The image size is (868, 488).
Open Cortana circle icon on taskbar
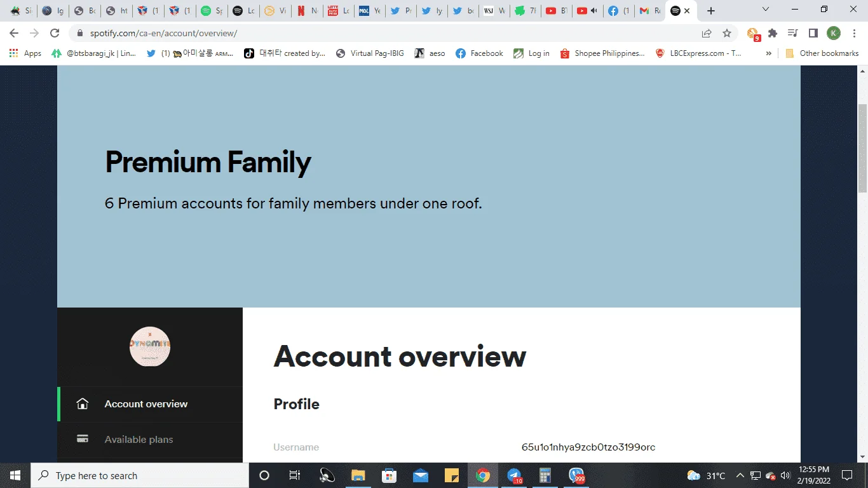[264, 475]
